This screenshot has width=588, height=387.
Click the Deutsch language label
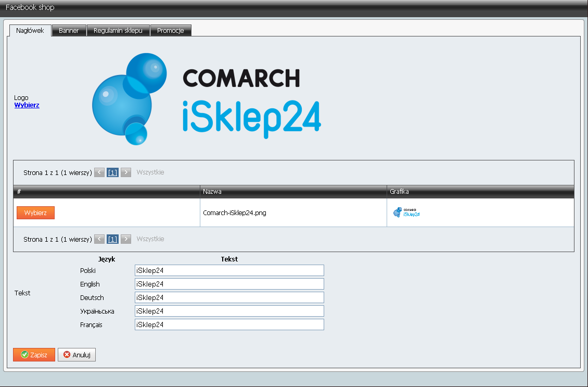coord(92,297)
